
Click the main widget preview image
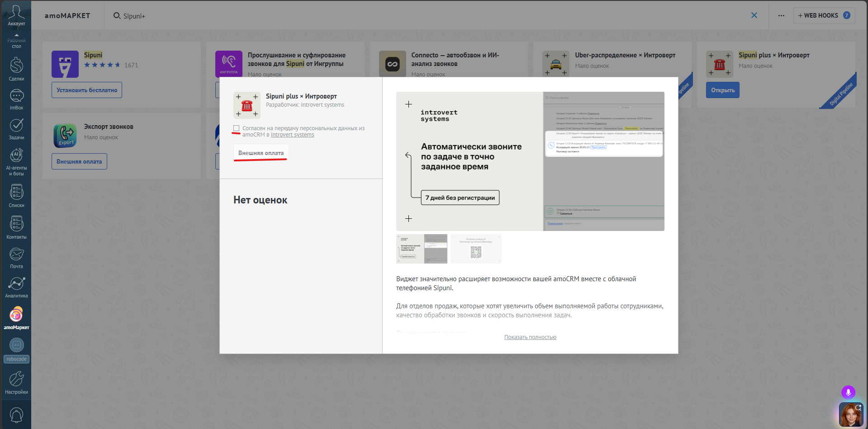point(530,161)
